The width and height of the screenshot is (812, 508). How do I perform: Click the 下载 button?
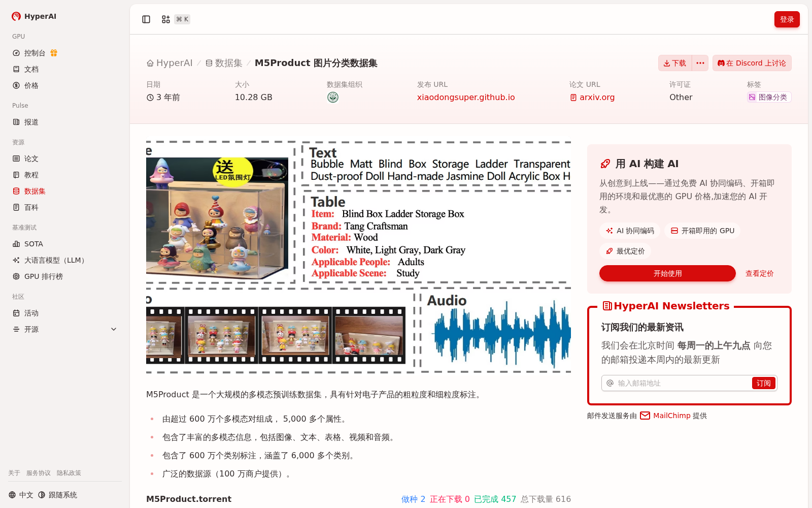675,63
